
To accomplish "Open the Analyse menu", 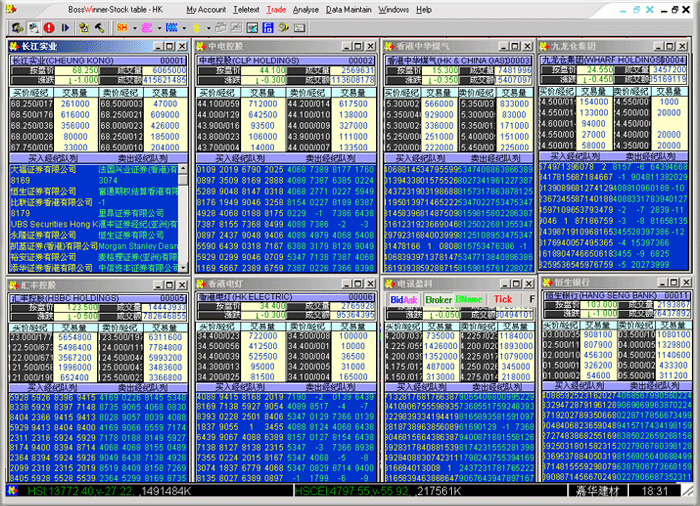I will tap(306, 9).
